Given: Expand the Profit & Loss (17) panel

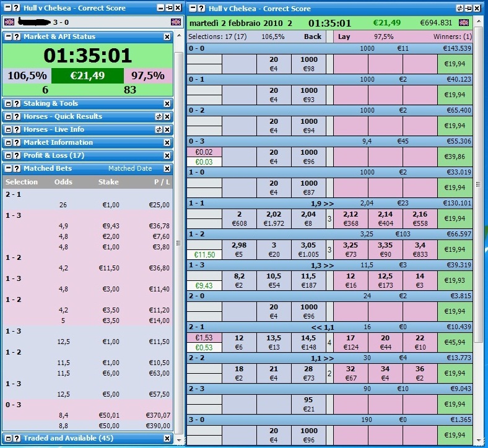Looking at the screenshot, I should click(9, 156).
